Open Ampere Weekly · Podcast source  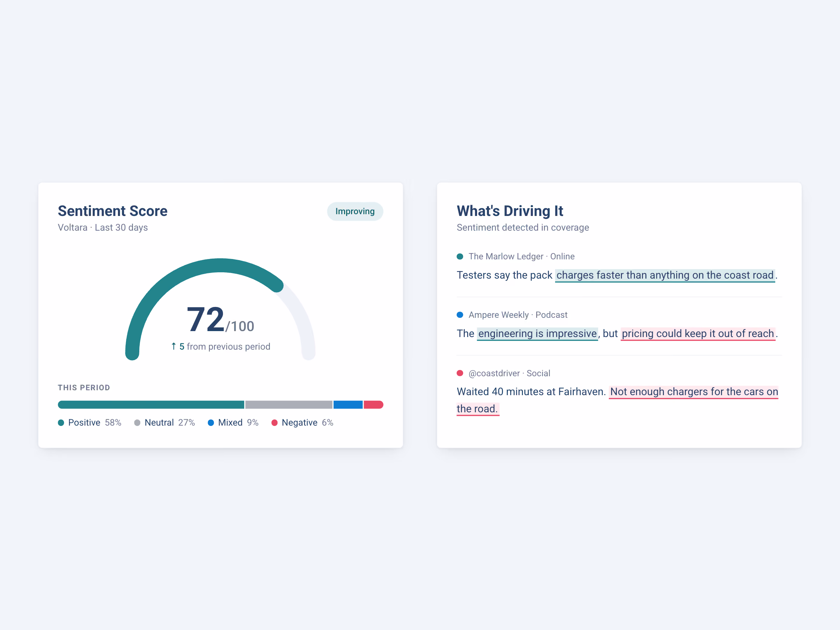pyautogui.click(x=518, y=315)
